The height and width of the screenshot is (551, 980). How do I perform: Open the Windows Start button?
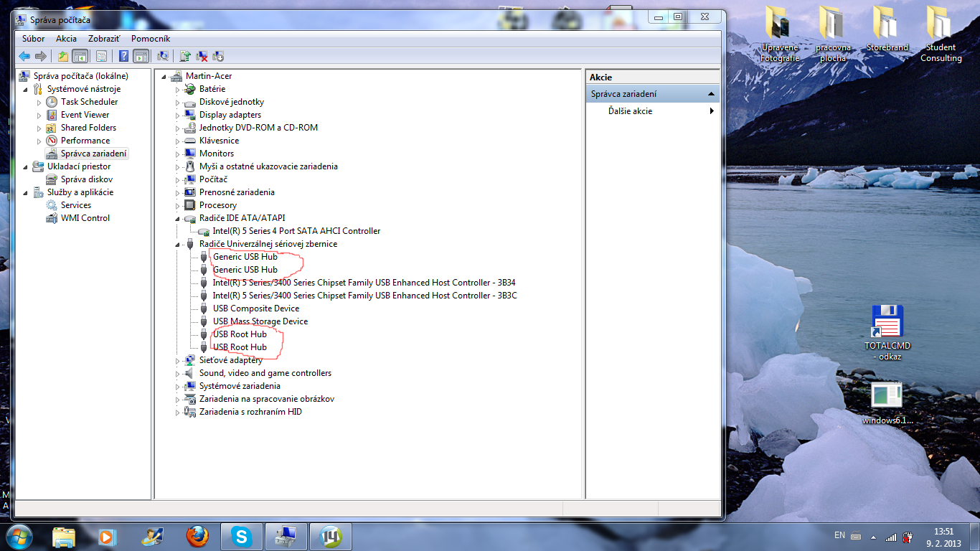tap(18, 536)
